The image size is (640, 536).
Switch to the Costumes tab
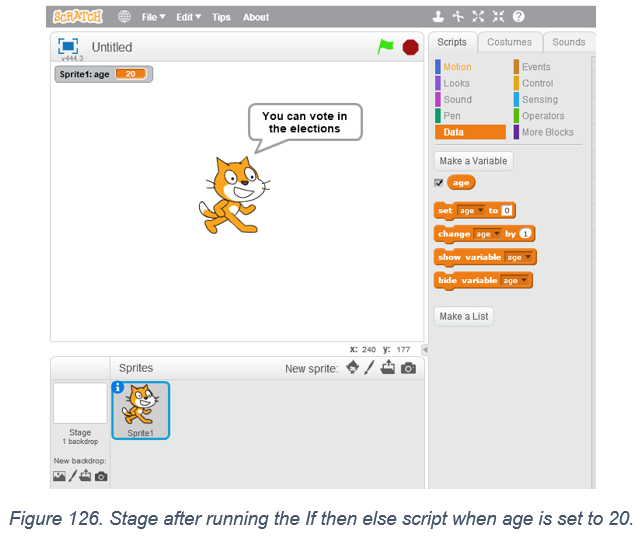click(x=509, y=42)
